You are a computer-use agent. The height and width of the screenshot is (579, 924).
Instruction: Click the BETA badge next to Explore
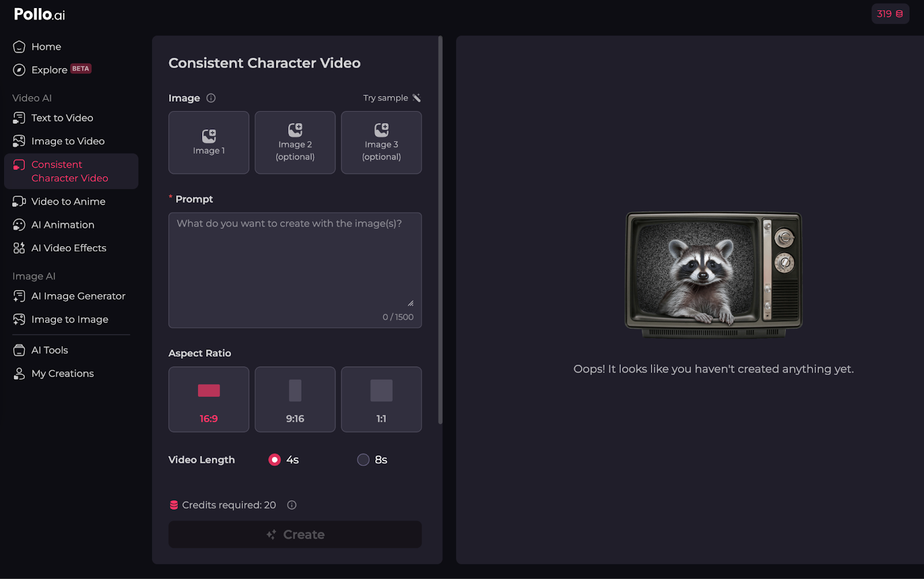(x=81, y=69)
